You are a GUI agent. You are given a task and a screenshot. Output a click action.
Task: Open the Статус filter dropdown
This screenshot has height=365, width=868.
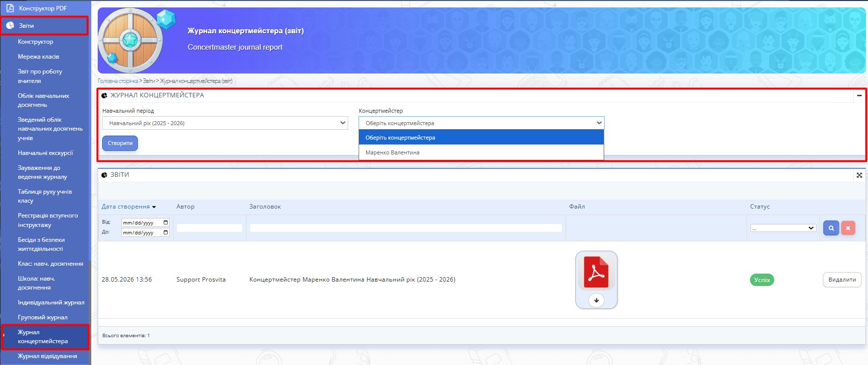coord(783,228)
